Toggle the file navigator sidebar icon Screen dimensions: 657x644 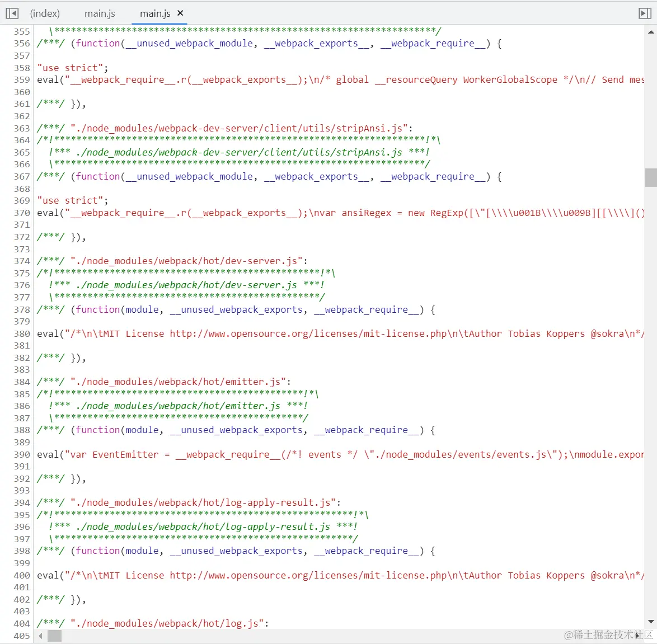click(12, 13)
